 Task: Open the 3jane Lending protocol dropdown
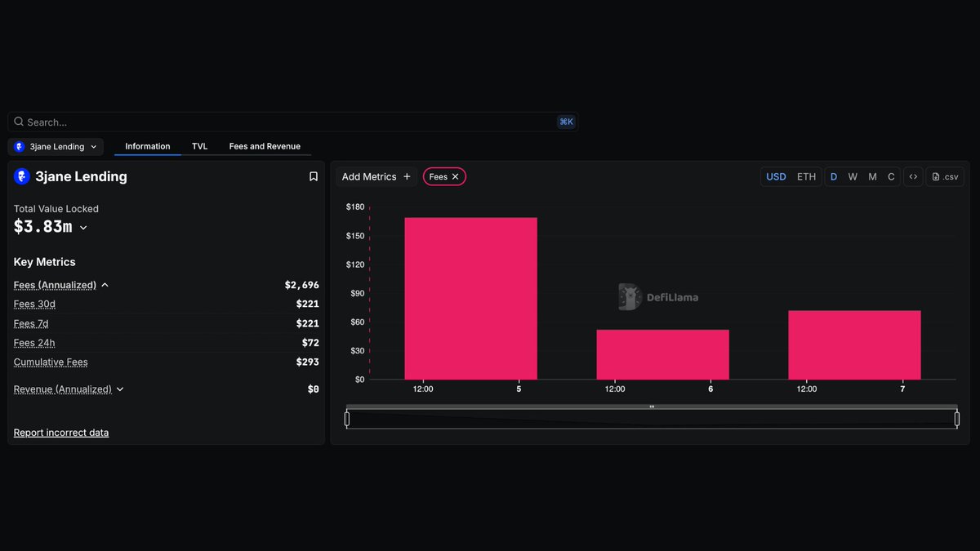[56, 147]
